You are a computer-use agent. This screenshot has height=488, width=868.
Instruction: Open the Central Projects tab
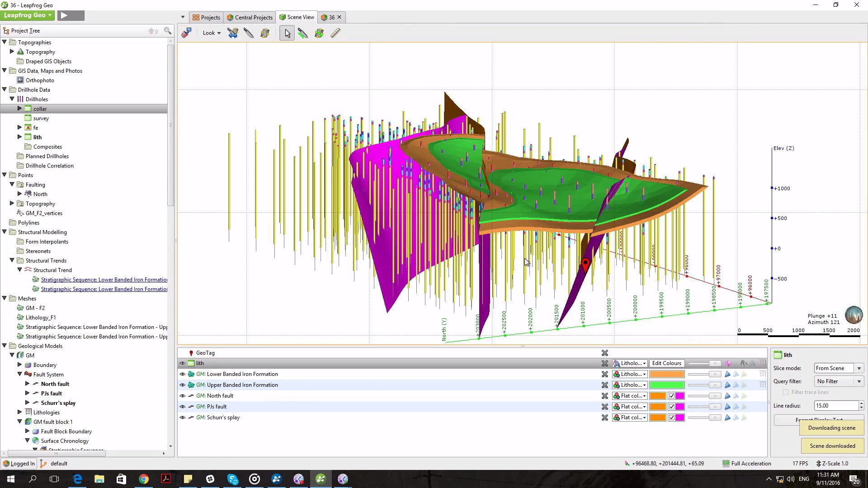[250, 17]
